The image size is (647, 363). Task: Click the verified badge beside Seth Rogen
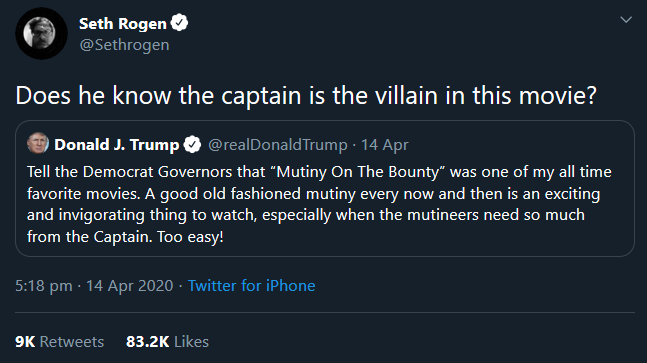coord(179,23)
